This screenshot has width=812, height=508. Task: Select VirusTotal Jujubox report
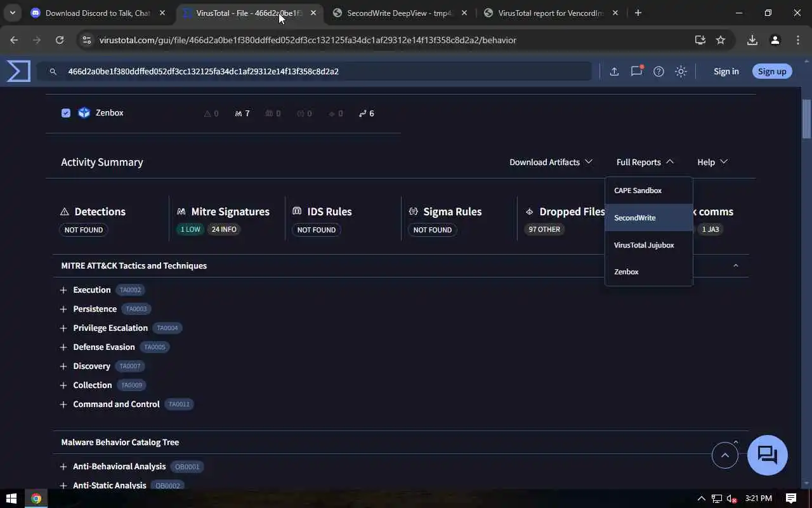(x=648, y=245)
